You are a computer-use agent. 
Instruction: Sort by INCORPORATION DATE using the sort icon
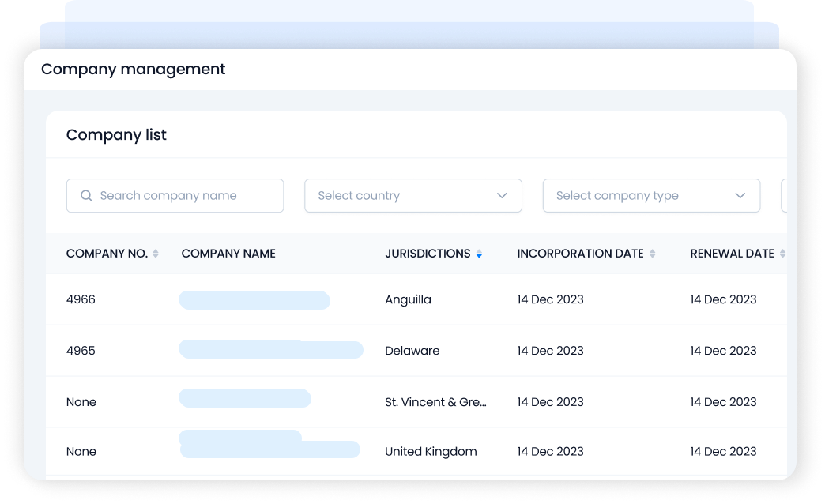652,254
